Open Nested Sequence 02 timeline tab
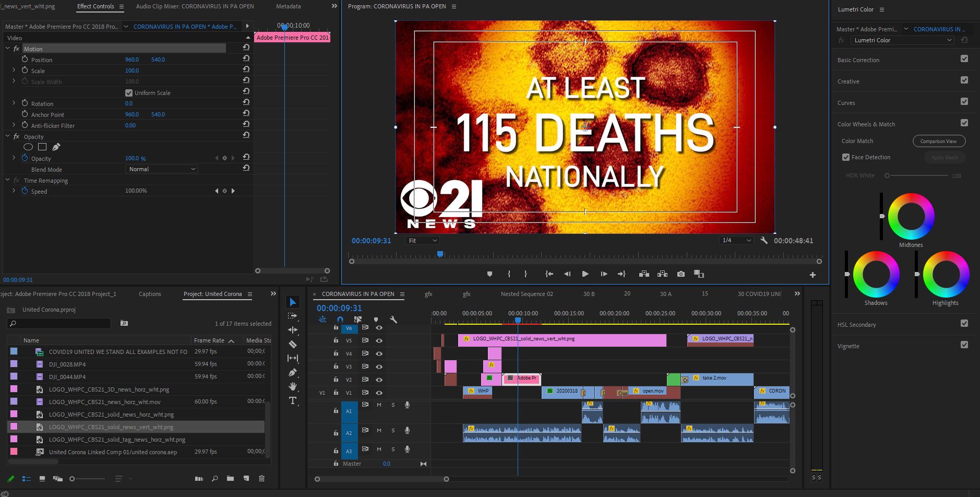The width and height of the screenshot is (980, 497). [527, 294]
